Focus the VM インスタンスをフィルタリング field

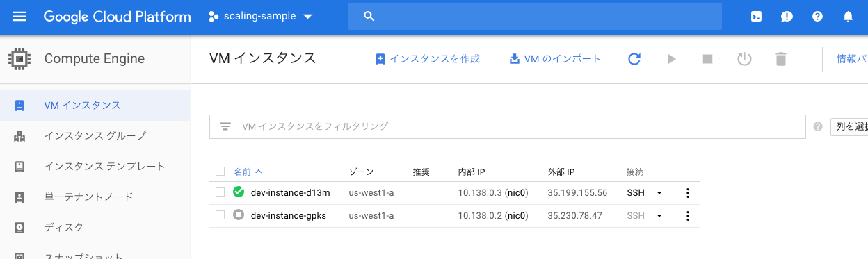click(508, 126)
